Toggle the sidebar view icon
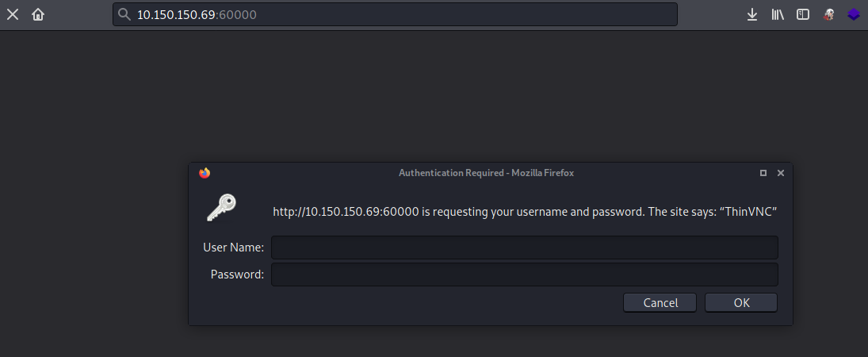This screenshot has width=868, height=357. (x=803, y=14)
